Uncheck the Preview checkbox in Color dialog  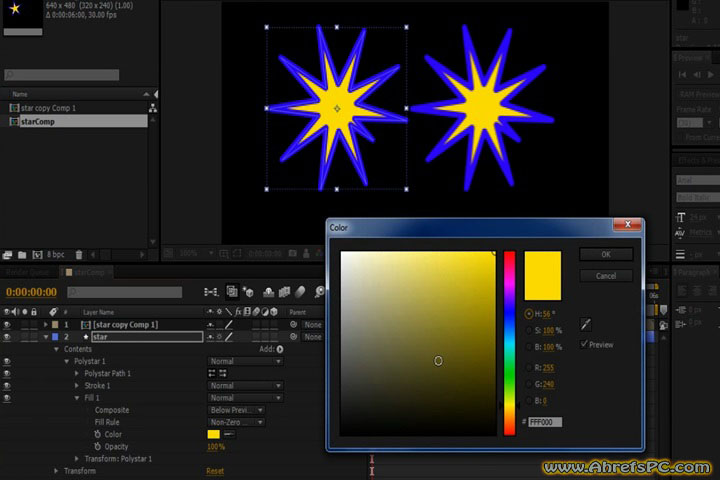(x=584, y=344)
